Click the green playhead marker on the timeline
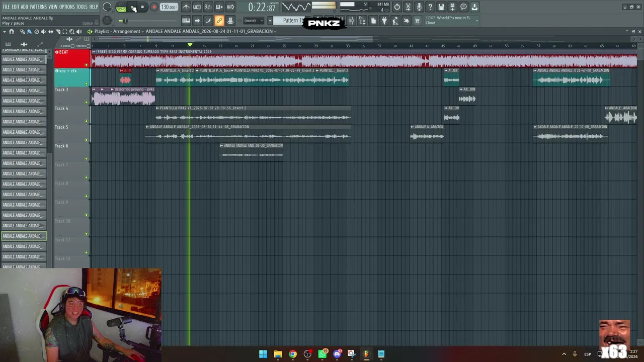The height and width of the screenshot is (362, 644). [x=190, y=45]
